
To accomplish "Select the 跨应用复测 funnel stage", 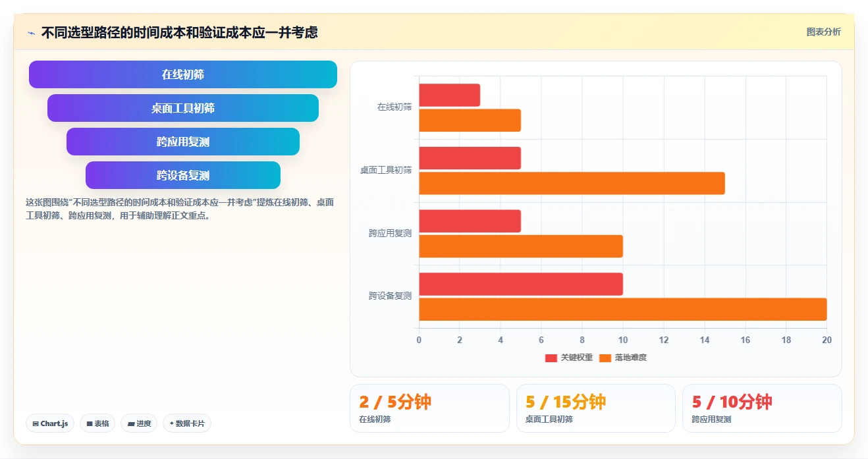I will point(183,142).
